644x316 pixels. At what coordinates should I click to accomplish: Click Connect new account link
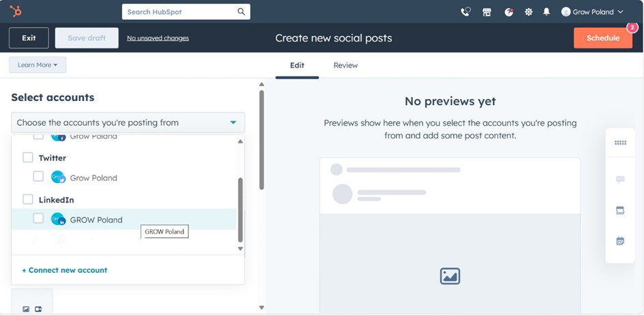click(65, 270)
